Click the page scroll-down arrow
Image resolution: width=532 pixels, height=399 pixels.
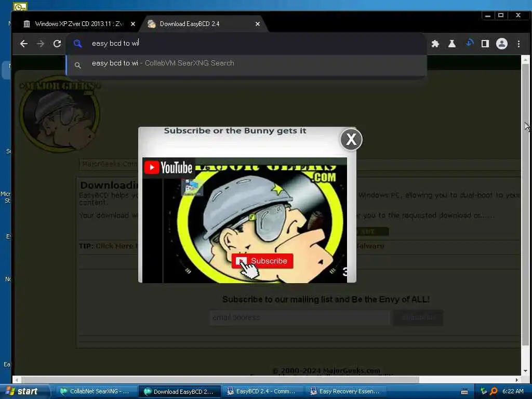(525, 371)
